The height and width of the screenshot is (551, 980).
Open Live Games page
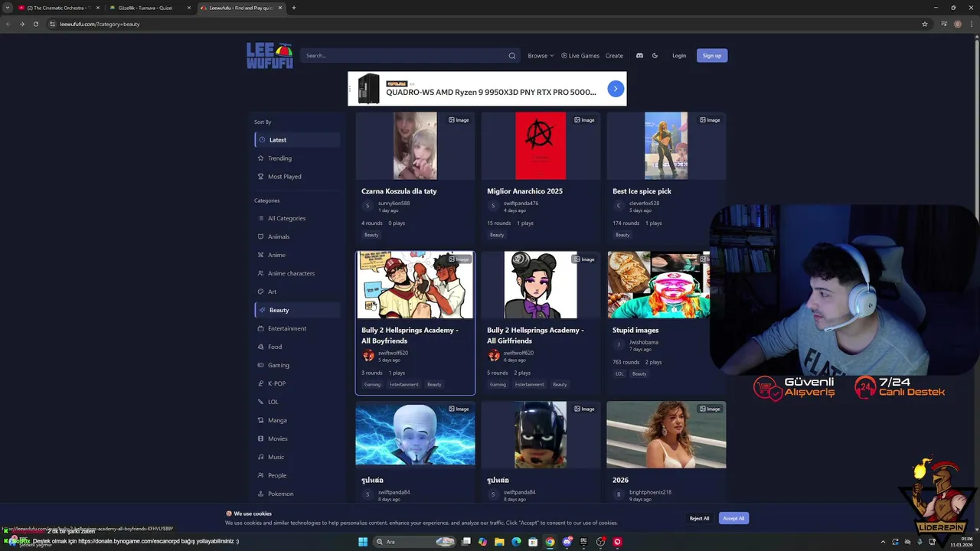coord(580,55)
